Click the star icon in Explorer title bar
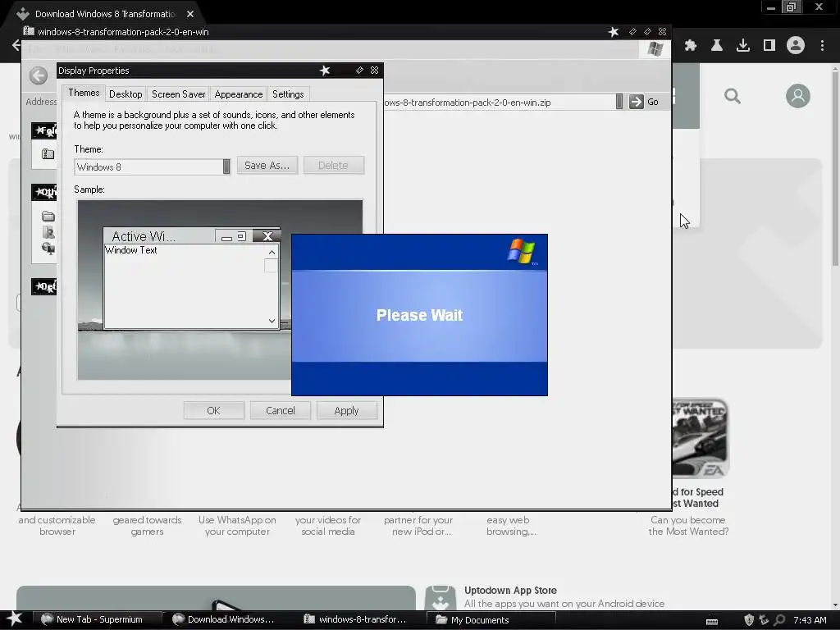 (614, 32)
